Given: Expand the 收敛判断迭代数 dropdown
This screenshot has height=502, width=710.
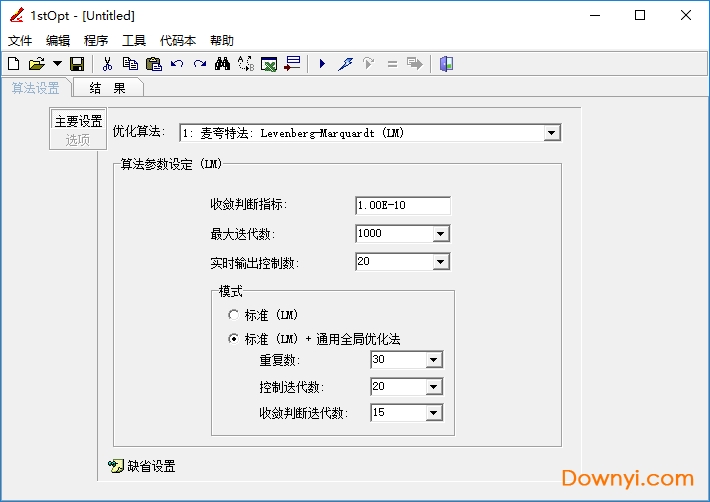Looking at the screenshot, I should click(433, 413).
